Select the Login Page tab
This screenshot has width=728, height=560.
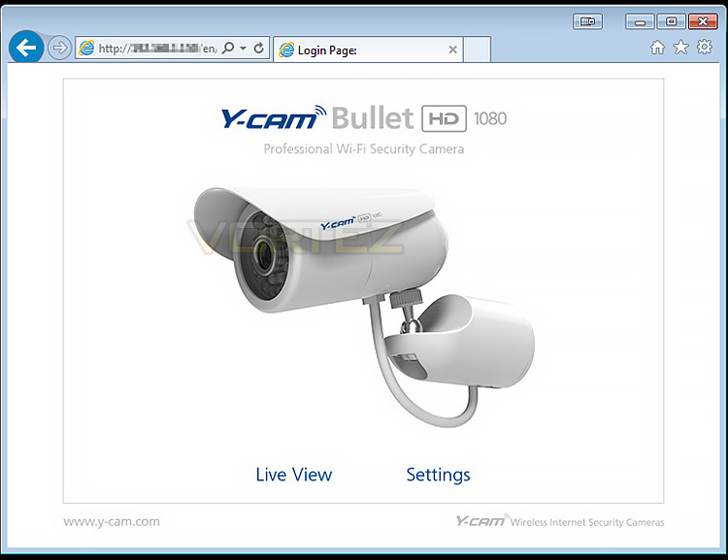pyautogui.click(x=368, y=49)
